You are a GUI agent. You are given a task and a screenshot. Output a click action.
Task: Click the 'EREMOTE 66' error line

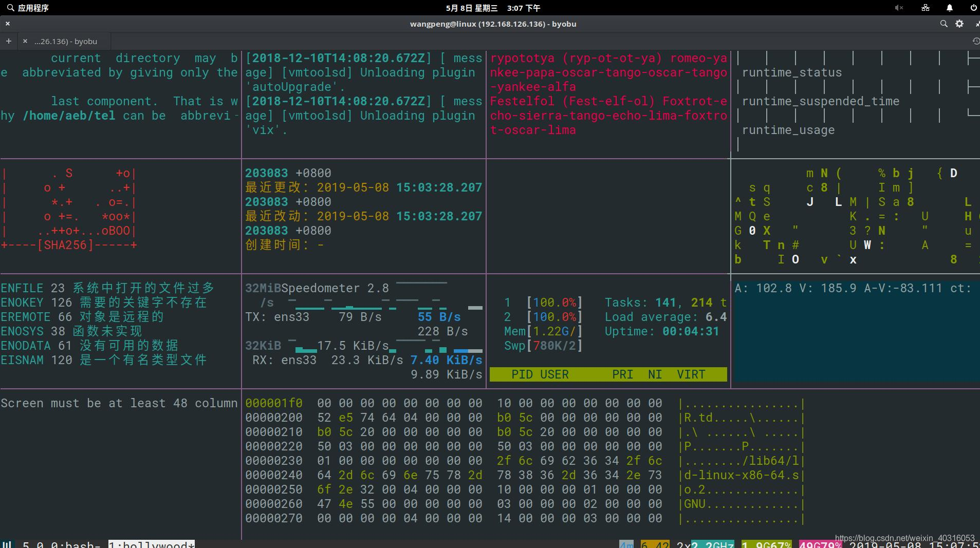(82, 317)
